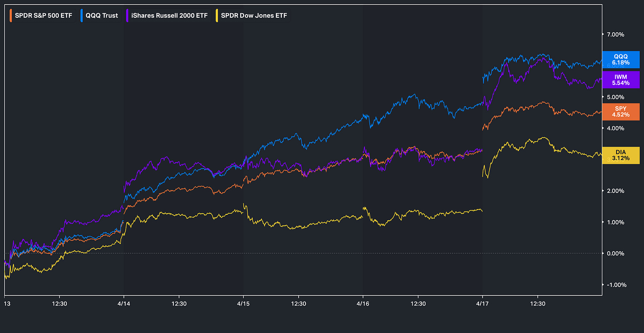This screenshot has height=333, width=644.
Task: Click the 4/17 date marker on time axis
Action: pyautogui.click(x=482, y=304)
